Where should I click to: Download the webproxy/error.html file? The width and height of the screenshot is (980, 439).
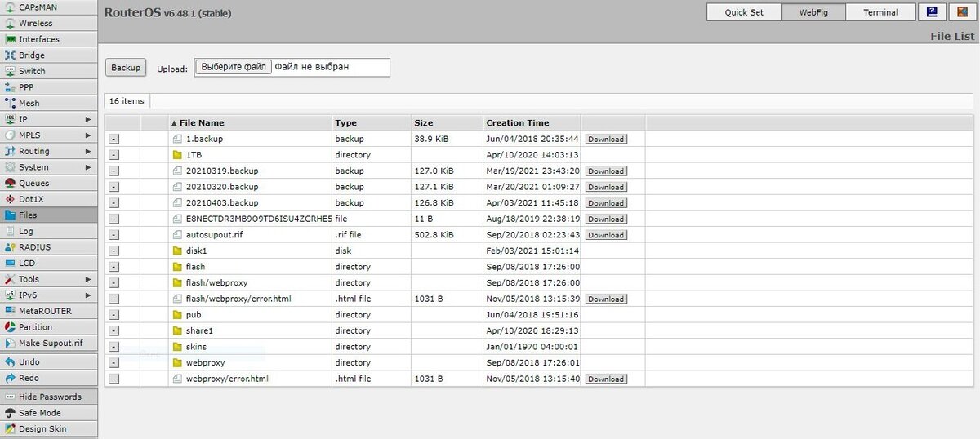pyautogui.click(x=606, y=379)
